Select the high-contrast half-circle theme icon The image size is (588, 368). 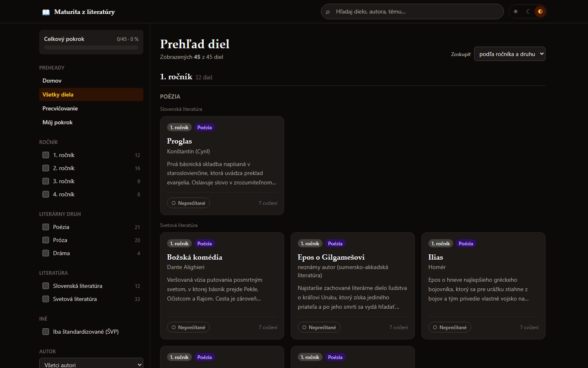[540, 11]
